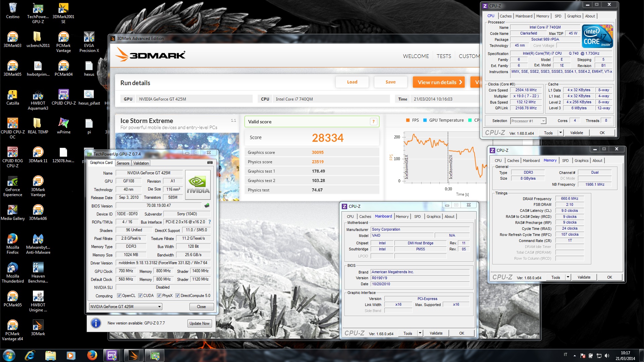The image size is (644, 362).
Task: Expand the Tools dropdown arrow in Mainboard window
Action: (420, 333)
